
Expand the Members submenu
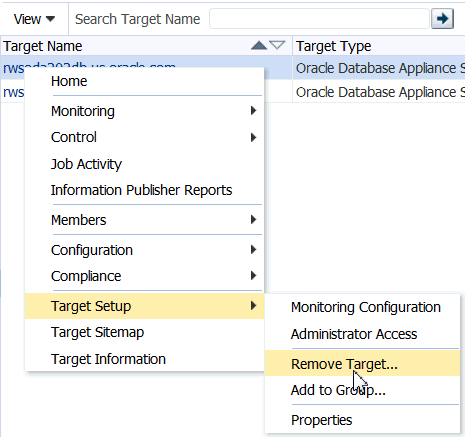[x=145, y=220]
